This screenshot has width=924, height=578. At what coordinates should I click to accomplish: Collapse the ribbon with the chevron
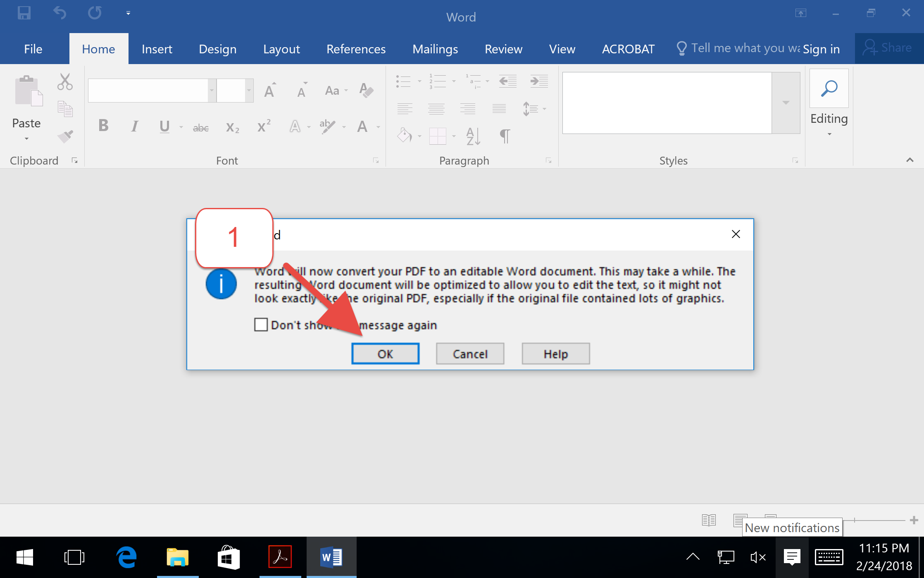pos(910,160)
